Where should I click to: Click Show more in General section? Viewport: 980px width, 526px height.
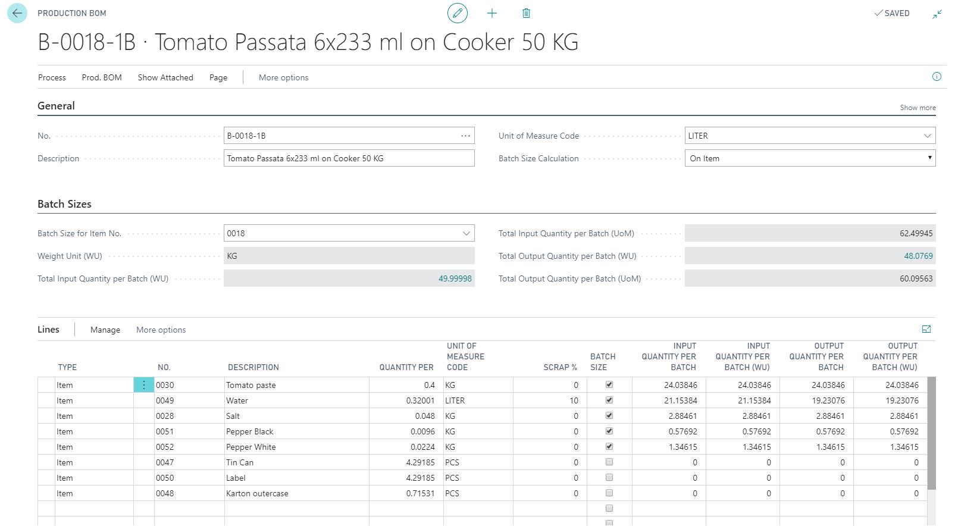click(917, 108)
